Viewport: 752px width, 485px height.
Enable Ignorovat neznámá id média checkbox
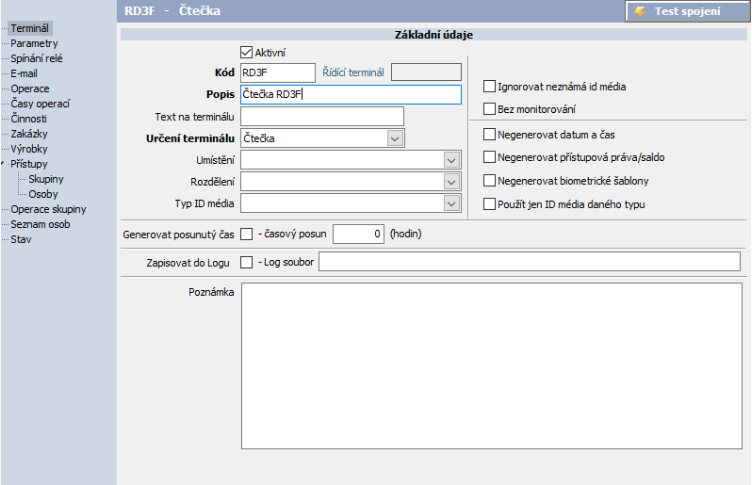click(x=490, y=87)
